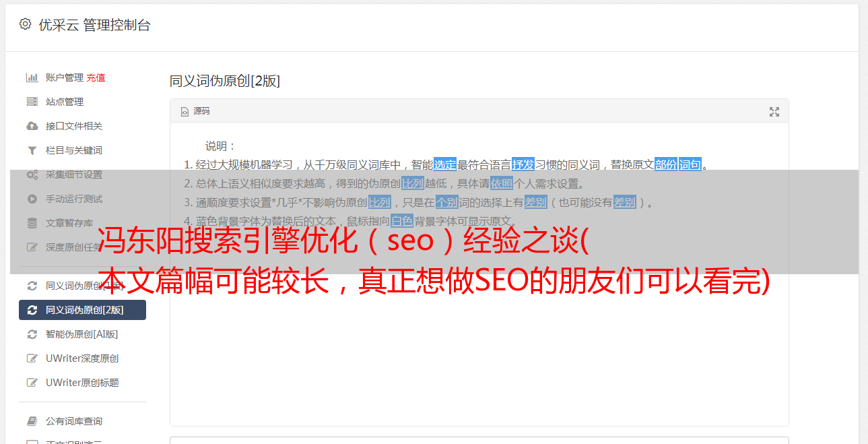Go to UWriter原创标题 page
Viewport: 868px width, 444px height.
82,383
